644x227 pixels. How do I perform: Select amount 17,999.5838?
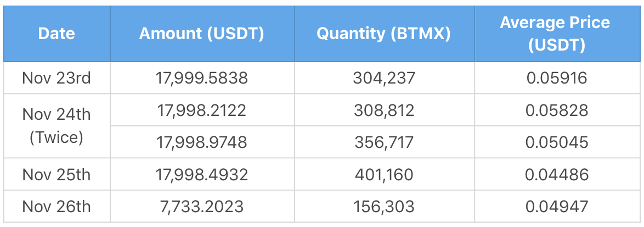202,78
